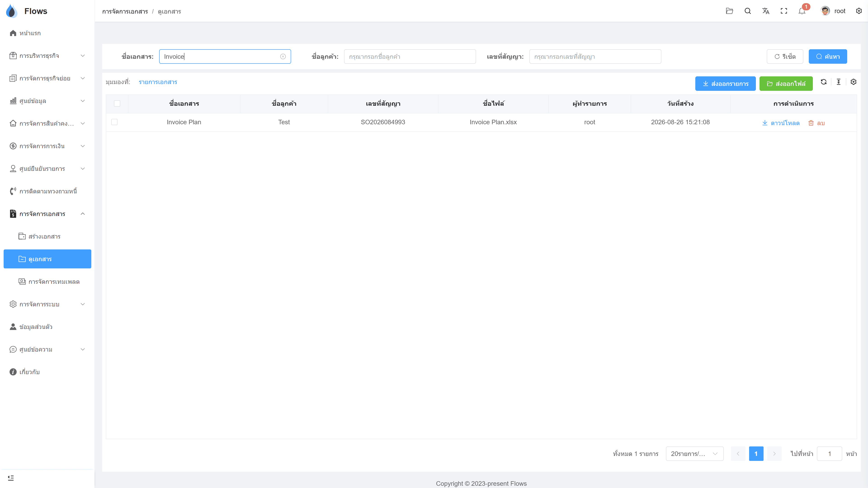Delete the Invoice Plan row via ลบ
868x488 pixels.
pyautogui.click(x=816, y=123)
